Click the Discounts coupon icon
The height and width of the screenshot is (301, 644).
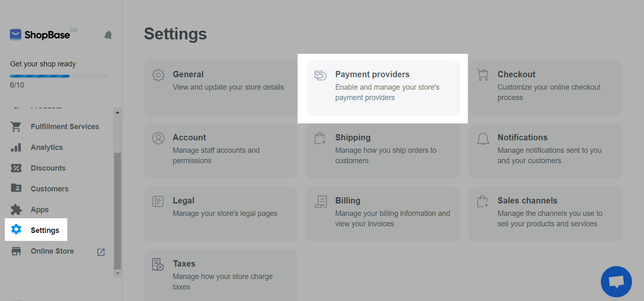click(x=16, y=168)
